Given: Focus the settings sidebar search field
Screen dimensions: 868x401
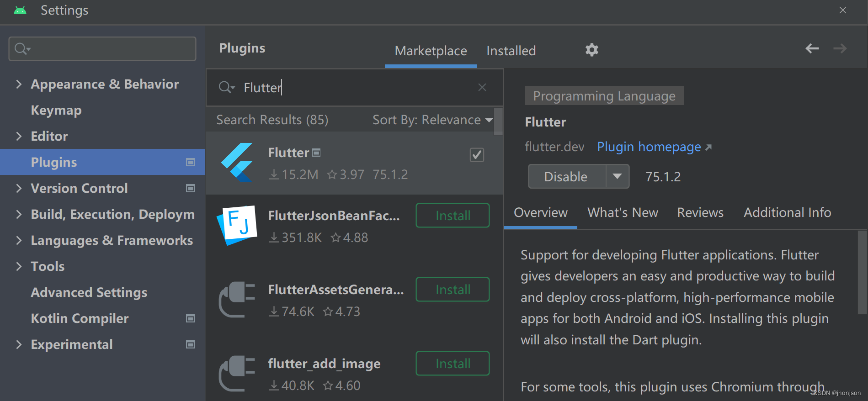Looking at the screenshot, I should point(102,49).
